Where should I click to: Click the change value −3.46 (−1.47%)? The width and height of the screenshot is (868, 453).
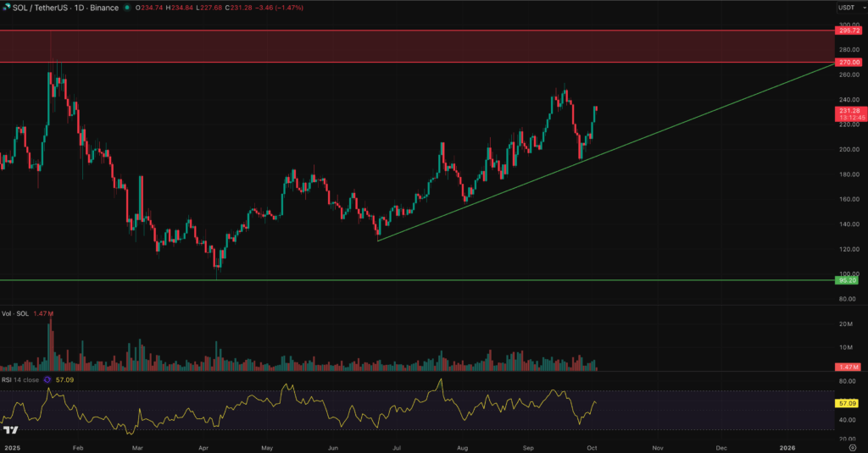(279, 8)
